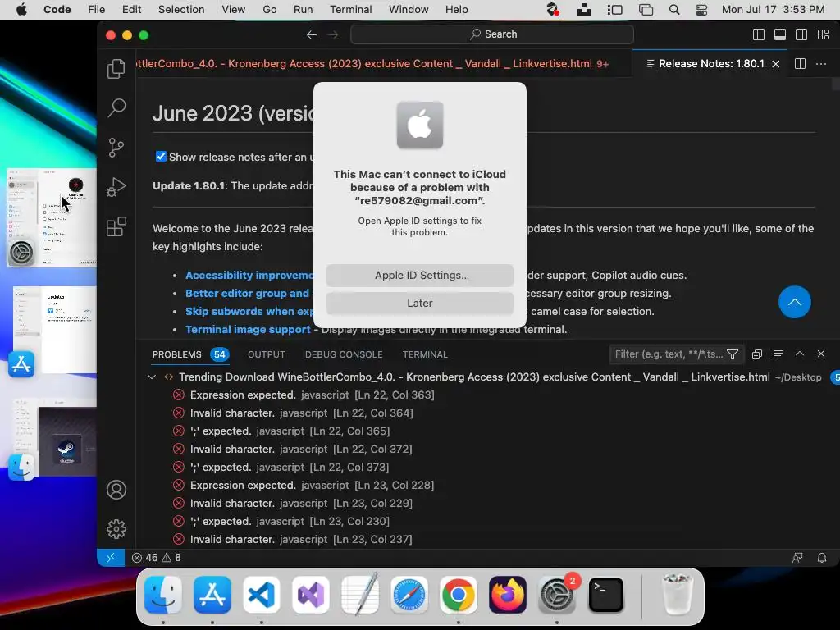Image resolution: width=840 pixels, height=630 pixels.
Task: Collapse the WineBottlerCombo file problems group
Action: 152,377
